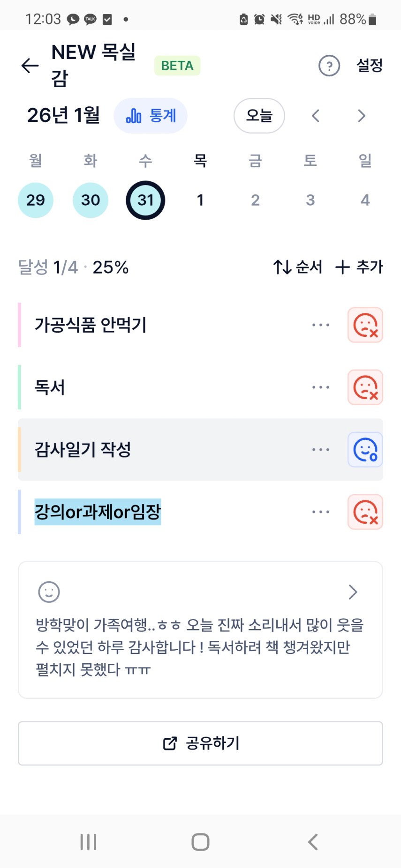Image resolution: width=401 pixels, height=868 pixels.
Task: Expand diary note with right chevron
Action: [x=353, y=592]
